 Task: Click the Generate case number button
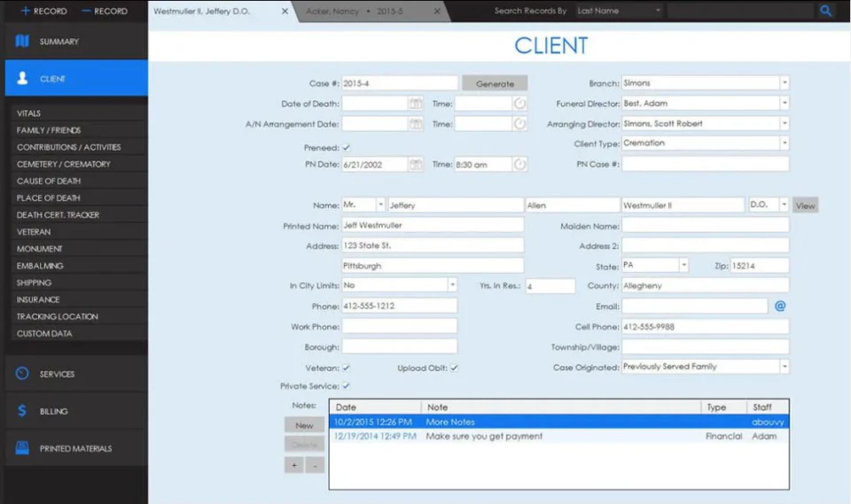(495, 83)
